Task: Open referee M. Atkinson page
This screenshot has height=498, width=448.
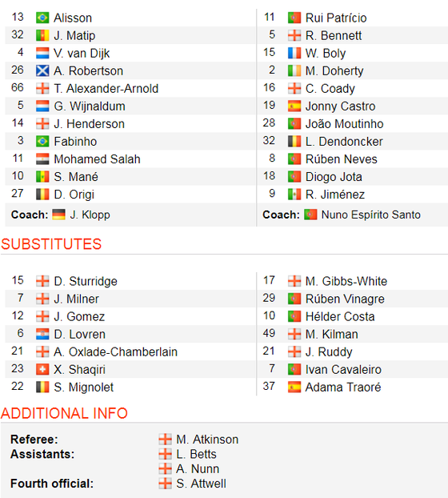Action: (x=207, y=440)
